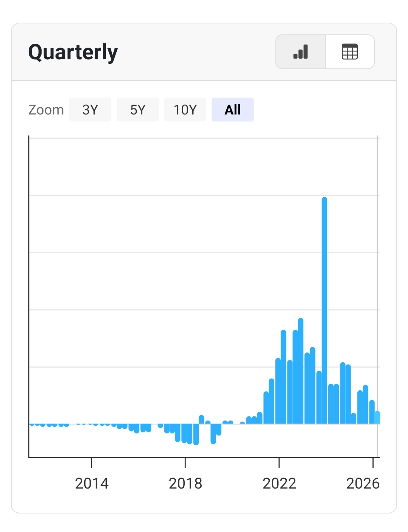The width and height of the screenshot is (408, 532).
Task: Set zoom range to 10Y
Action: (185, 110)
